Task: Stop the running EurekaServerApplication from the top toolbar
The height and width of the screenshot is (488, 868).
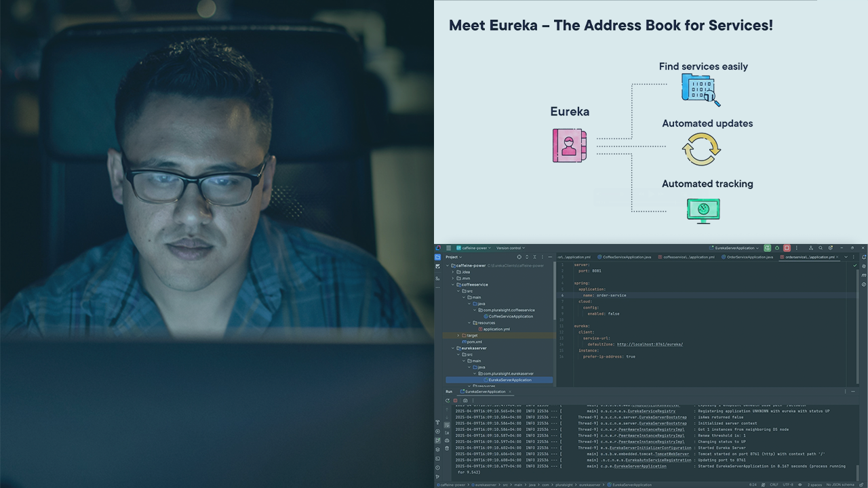Action: pos(787,248)
